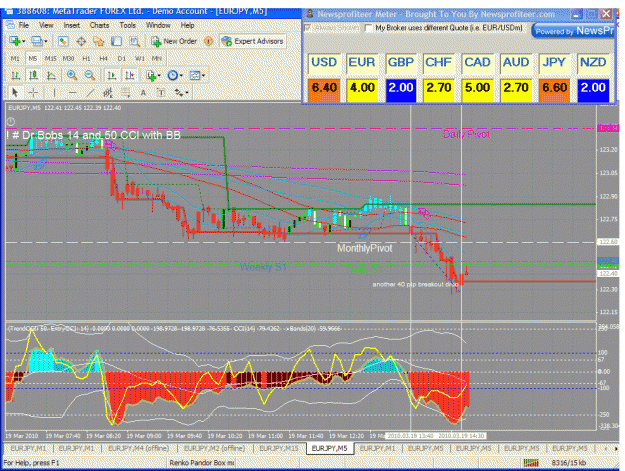The height and width of the screenshot is (471, 625).
Task: Click the orange USD 6.40 strength box
Action: point(324,89)
